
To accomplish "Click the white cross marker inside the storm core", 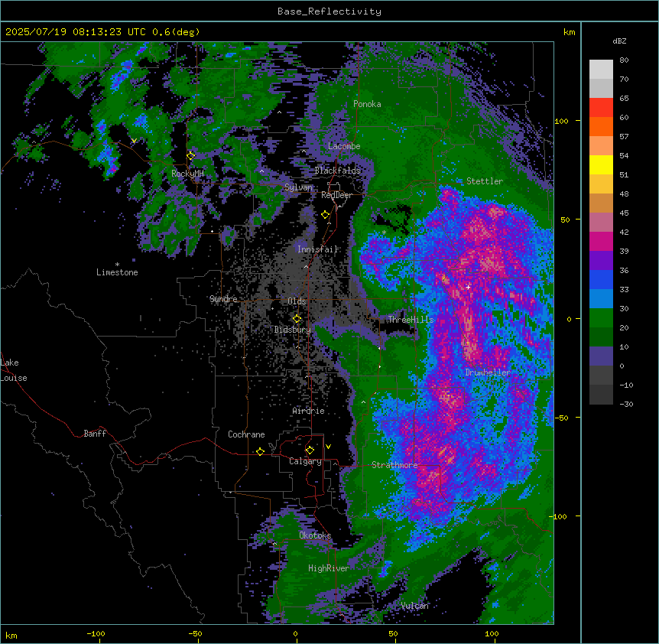I will point(468,287).
